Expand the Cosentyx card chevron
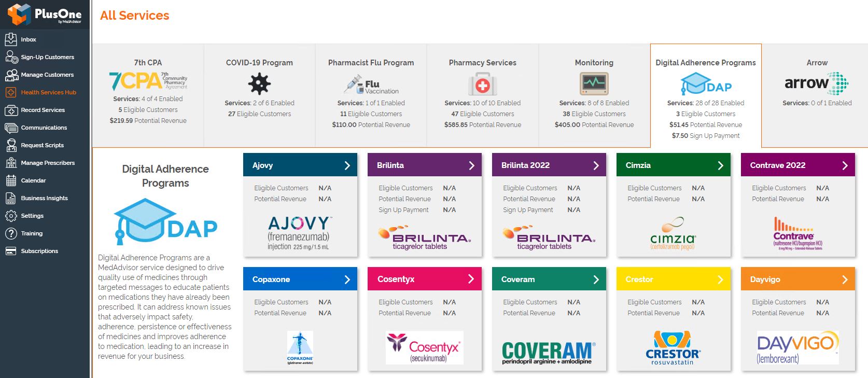The image size is (868, 378). coord(471,279)
